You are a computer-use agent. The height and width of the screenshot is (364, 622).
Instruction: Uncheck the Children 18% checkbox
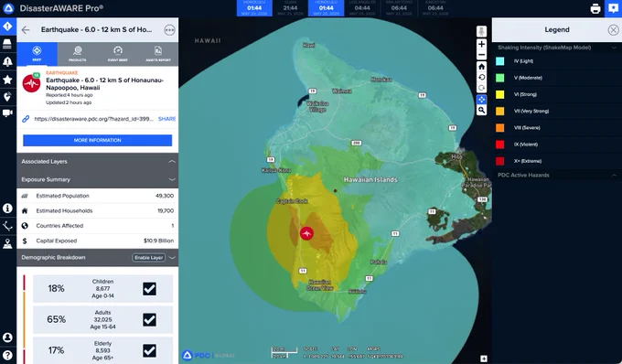click(x=149, y=289)
